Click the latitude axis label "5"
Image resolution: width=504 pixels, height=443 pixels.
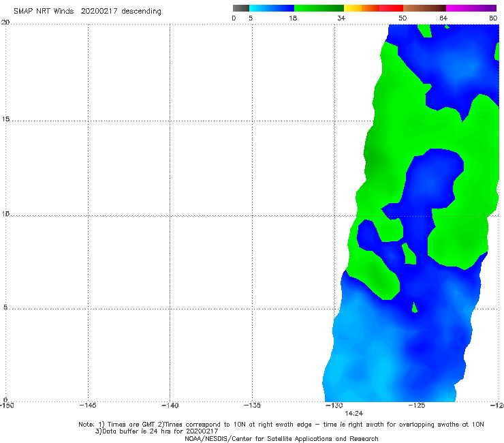pos(5,307)
